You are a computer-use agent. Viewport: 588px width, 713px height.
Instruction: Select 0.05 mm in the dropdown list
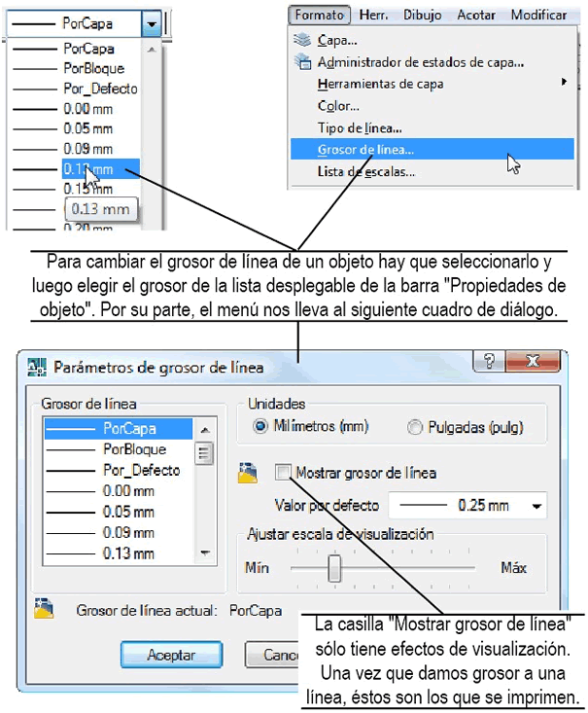[76, 128]
